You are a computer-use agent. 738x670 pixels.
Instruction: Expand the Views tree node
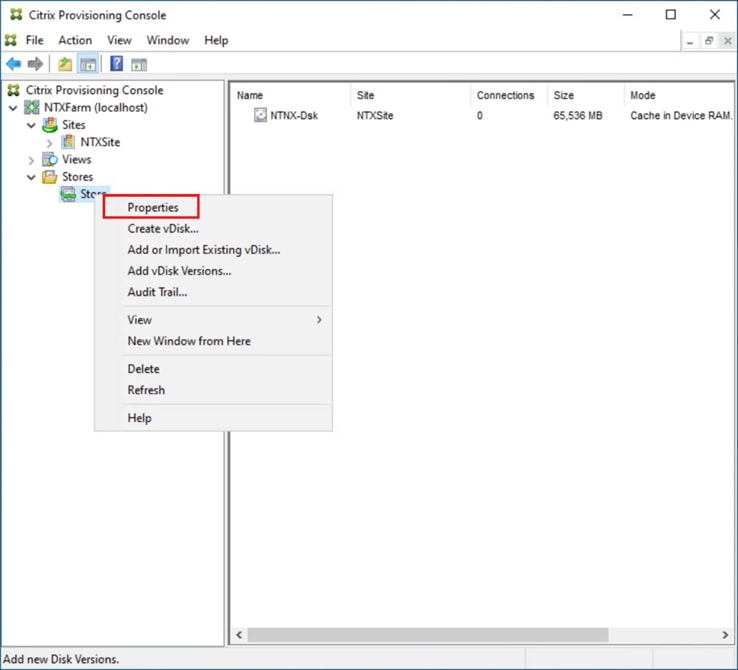coord(31,160)
